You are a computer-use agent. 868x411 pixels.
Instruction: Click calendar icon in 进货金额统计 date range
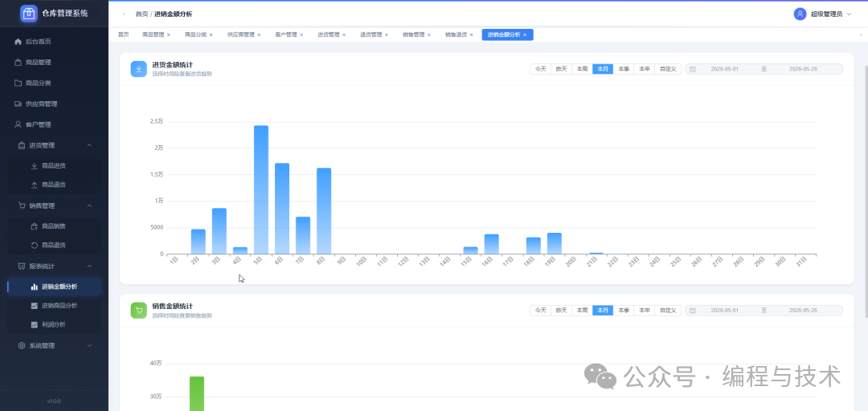pyautogui.click(x=693, y=69)
